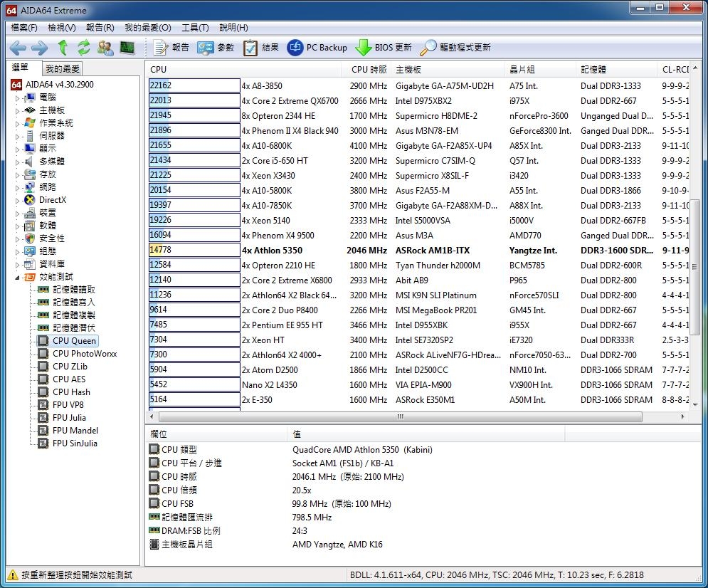Viewport: 708px width, 588px height.
Task: Launch PC Backup from the toolbar
Action: coord(317,48)
